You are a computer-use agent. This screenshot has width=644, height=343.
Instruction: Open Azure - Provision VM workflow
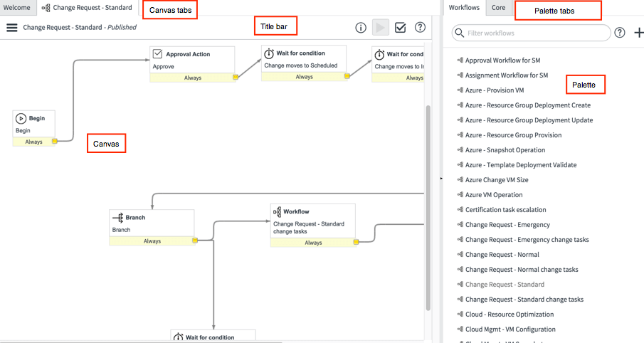click(x=495, y=90)
